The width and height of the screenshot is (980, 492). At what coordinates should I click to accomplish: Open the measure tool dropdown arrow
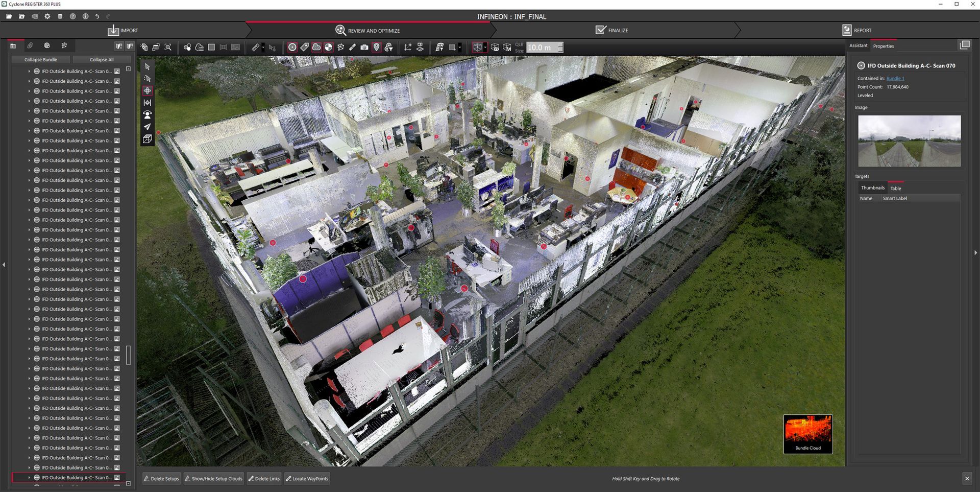click(x=263, y=48)
